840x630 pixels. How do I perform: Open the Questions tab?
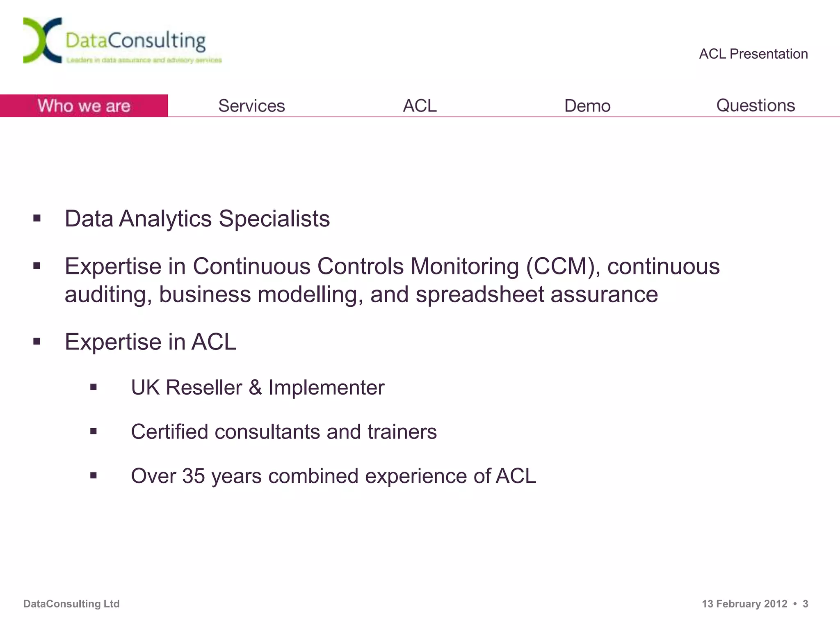coord(756,106)
